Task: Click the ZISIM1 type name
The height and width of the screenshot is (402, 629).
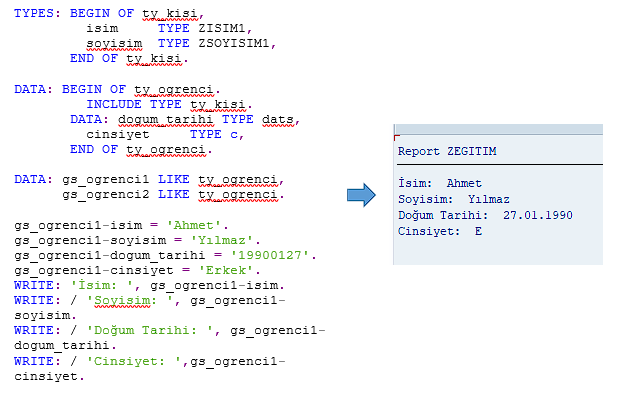Action: (221, 29)
